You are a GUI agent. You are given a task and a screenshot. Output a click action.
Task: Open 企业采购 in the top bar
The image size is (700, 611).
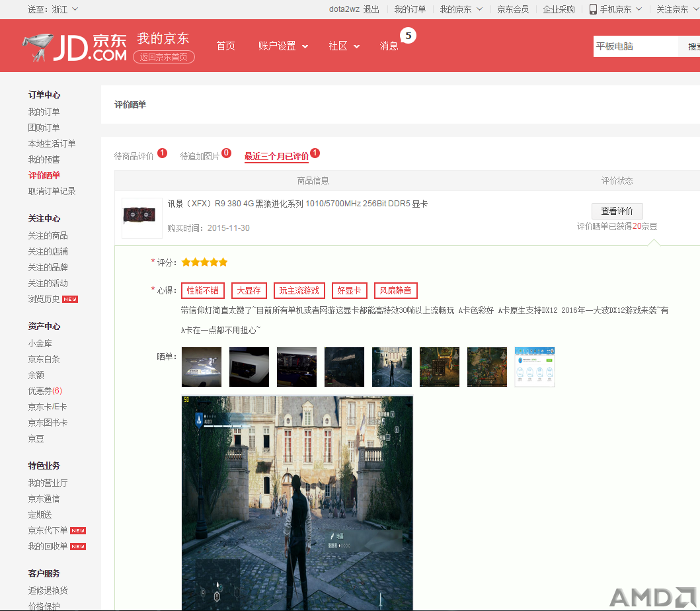tap(559, 9)
